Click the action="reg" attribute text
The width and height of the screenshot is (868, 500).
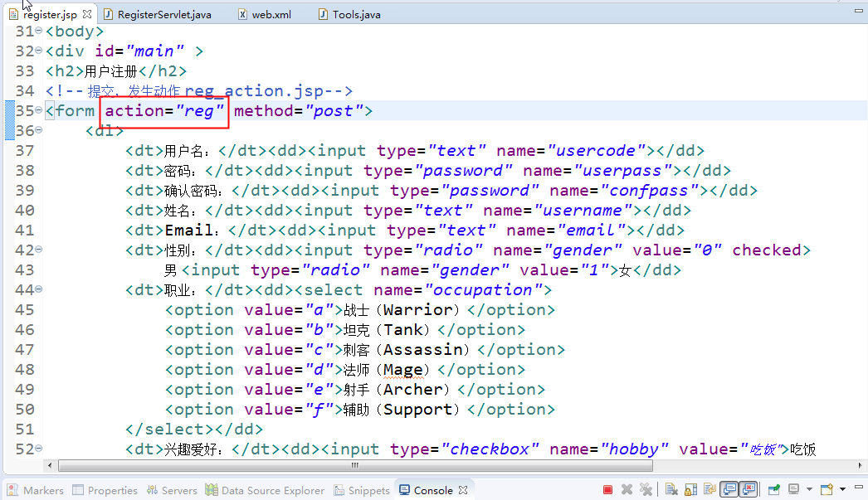pos(164,111)
